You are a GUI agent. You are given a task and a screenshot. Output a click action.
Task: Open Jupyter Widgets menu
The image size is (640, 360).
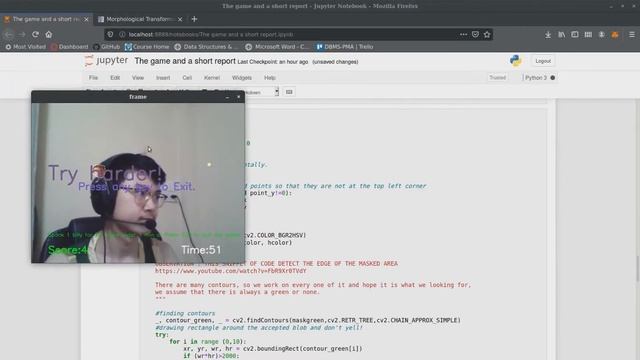click(x=242, y=78)
